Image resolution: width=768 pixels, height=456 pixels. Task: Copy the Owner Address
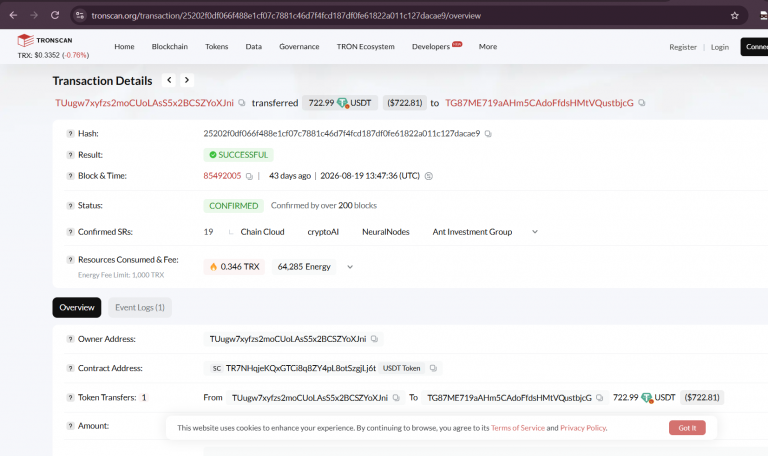[374, 339]
